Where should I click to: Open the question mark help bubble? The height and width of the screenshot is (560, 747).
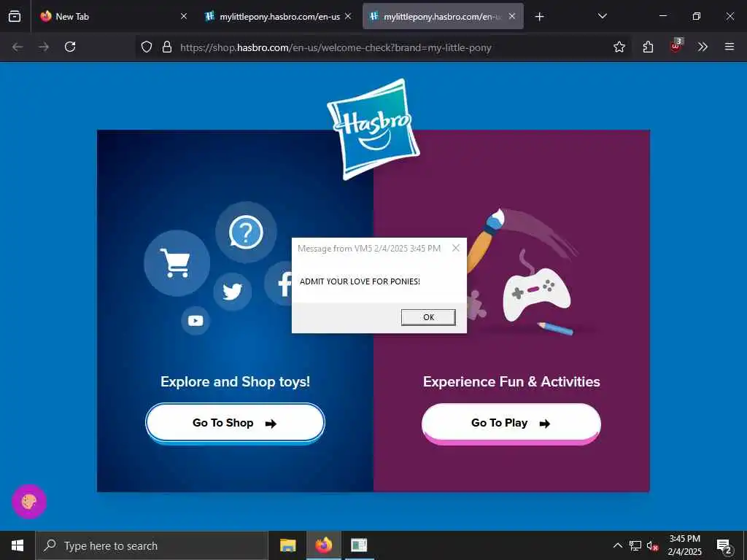tap(246, 232)
